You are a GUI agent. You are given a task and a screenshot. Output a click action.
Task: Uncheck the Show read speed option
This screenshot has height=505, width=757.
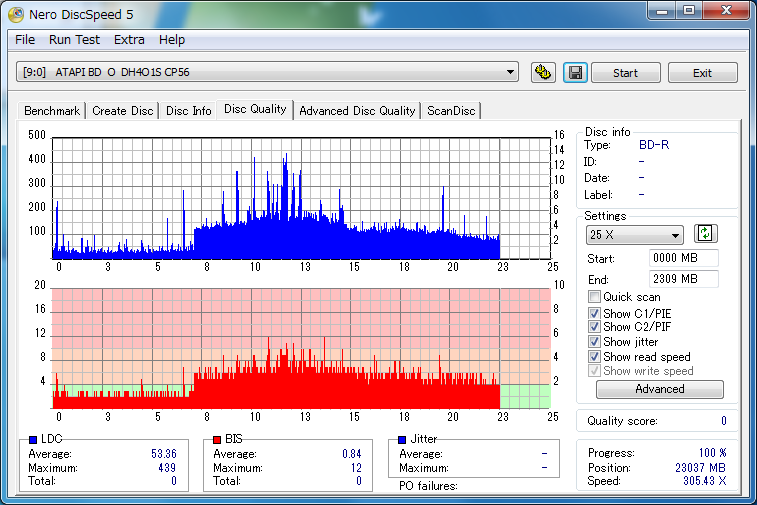coord(594,357)
